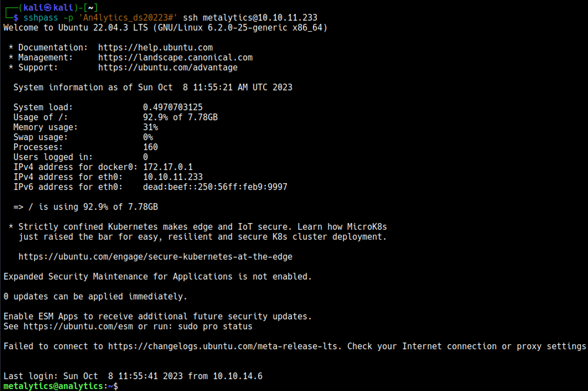Open the help.ubuntu.com documentation link
Screen dimensions: 588x391
click(155, 48)
